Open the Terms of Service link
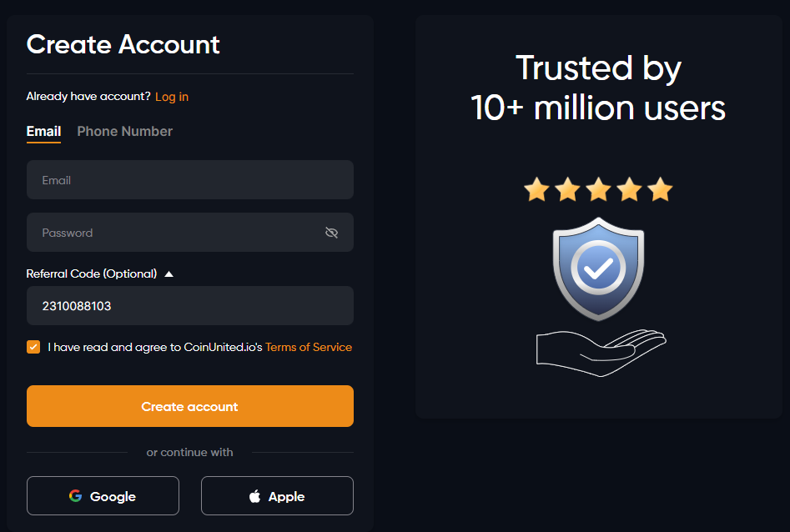This screenshot has height=532, width=790. pyautogui.click(x=309, y=347)
